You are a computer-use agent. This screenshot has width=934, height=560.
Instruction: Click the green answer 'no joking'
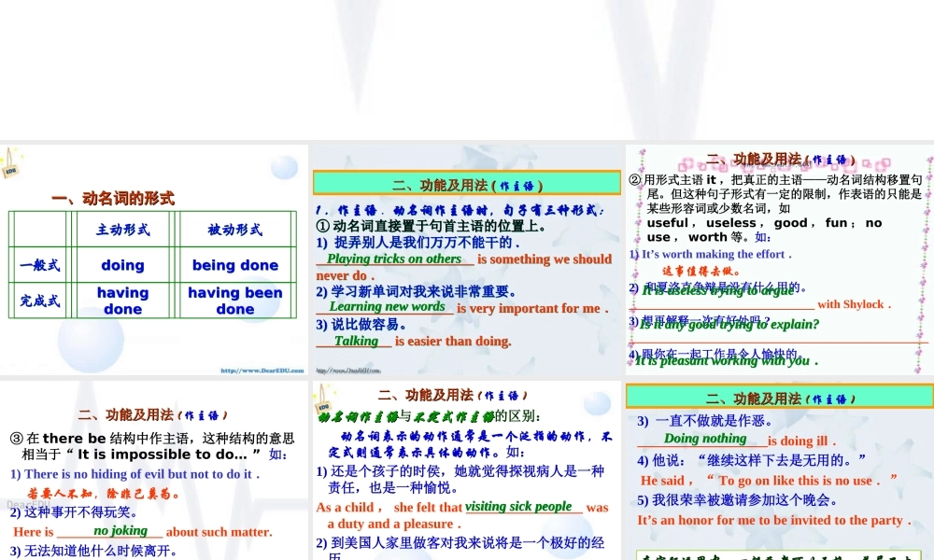(120, 530)
